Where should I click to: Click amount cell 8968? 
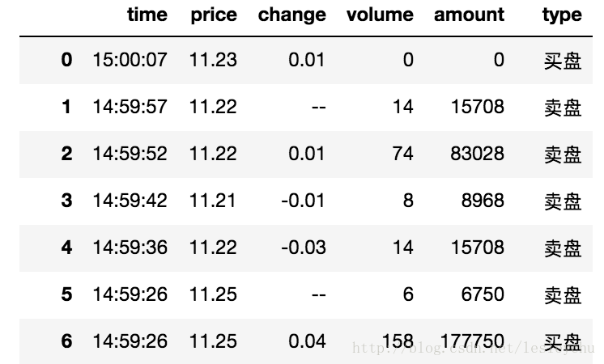pos(483,201)
